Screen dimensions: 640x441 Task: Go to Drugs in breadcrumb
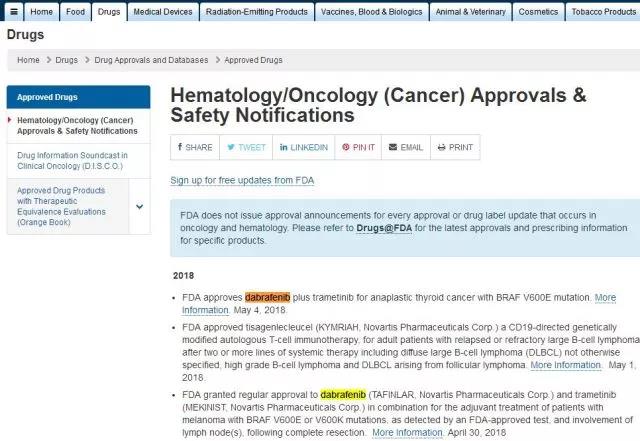click(67, 60)
